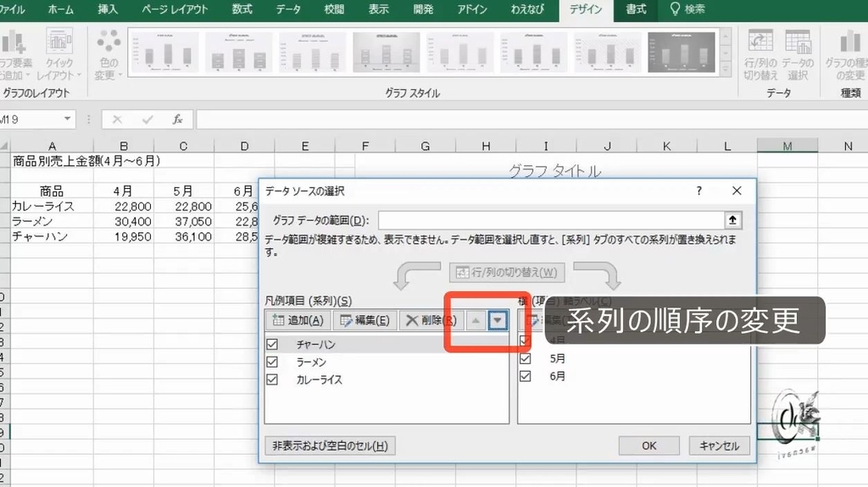
Task: Select the second chart style thumbnail
Action: click(x=239, y=53)
